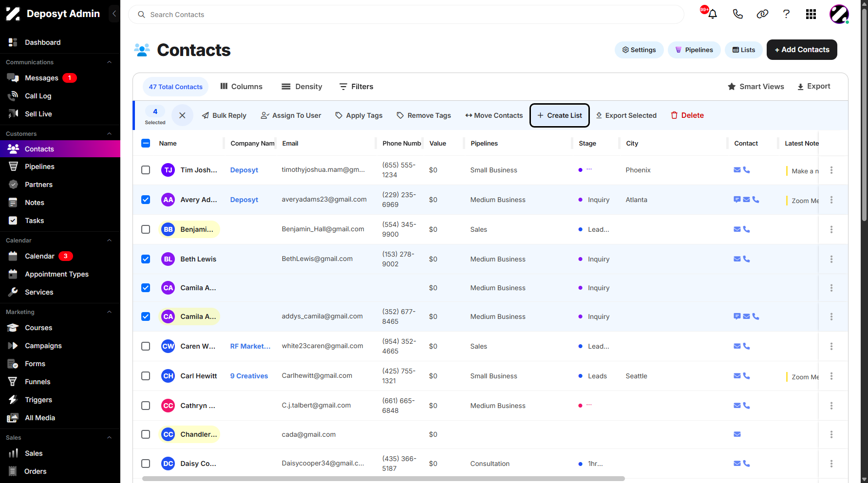Open the 9 Creatives company link
This screenshot has width=868, height=483.
[x=249, y=376]
